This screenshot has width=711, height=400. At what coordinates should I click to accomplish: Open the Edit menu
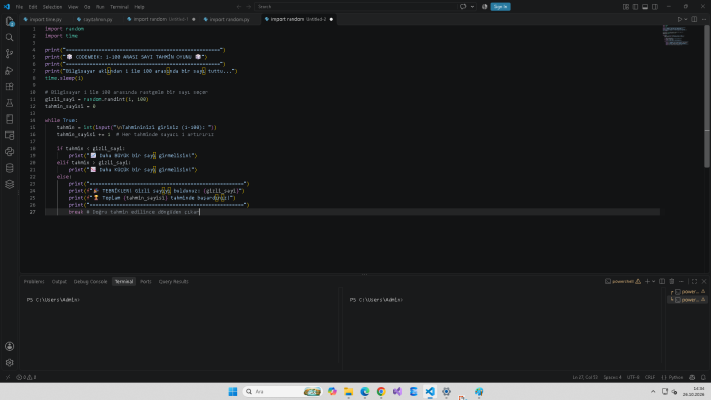point(33,7)
